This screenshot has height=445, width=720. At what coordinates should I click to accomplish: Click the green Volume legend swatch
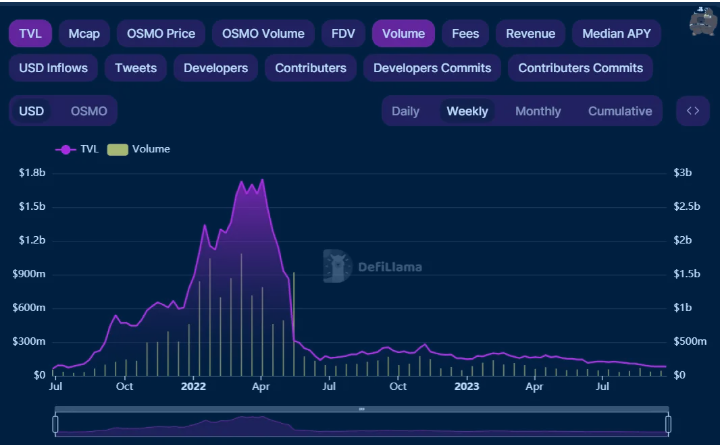point(118,150)
